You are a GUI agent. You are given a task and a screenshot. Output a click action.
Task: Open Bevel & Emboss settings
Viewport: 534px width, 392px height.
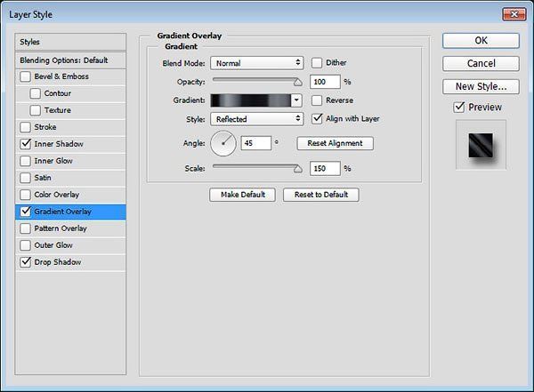point(61,76)
